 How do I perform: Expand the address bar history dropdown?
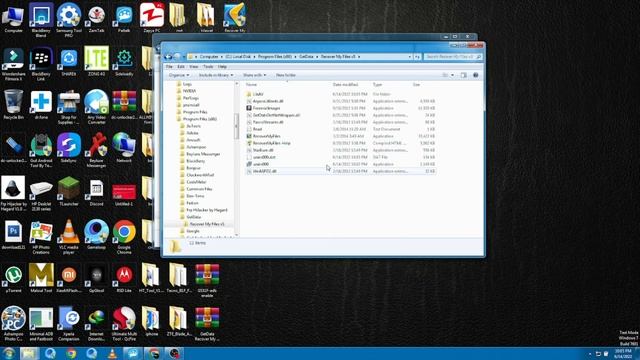pos(409,57)
